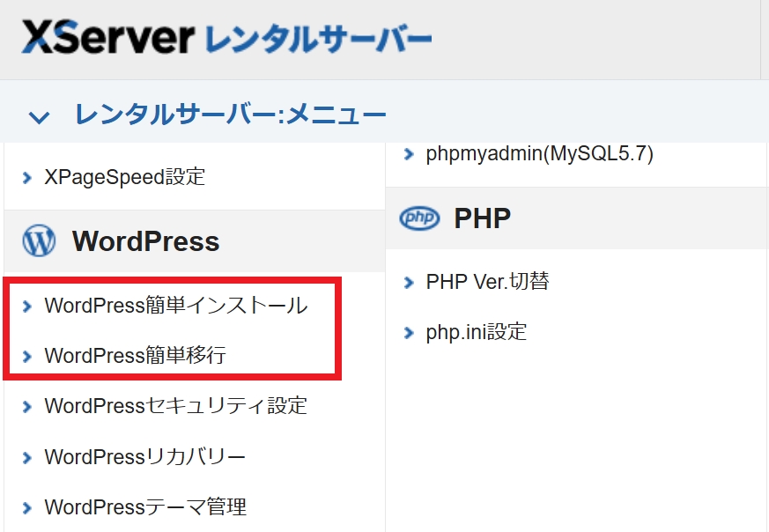Click the arrow beside WordPressセキュリティ設定
This screenshot has height=532, width=769.
(27, 407)
